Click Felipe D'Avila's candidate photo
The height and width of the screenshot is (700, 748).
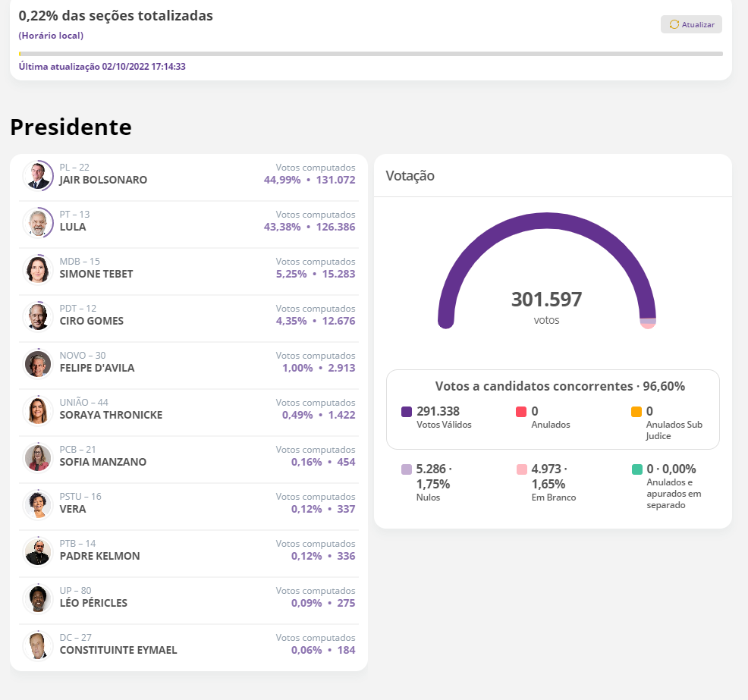click(37, 363)
